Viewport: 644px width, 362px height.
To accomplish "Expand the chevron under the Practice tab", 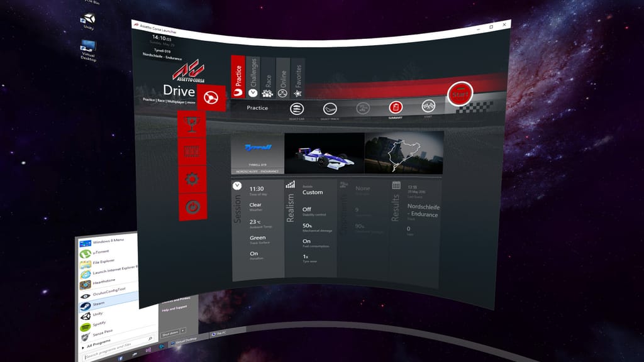I will (253, 94).
